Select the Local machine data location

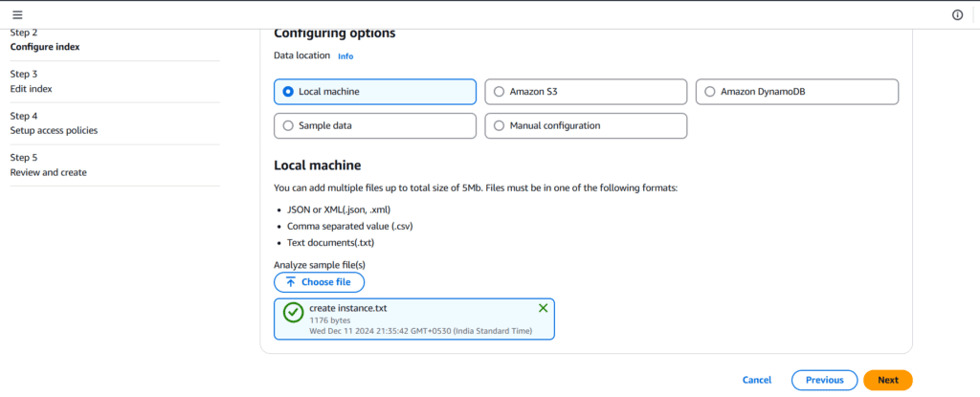(x=375, y=91)
